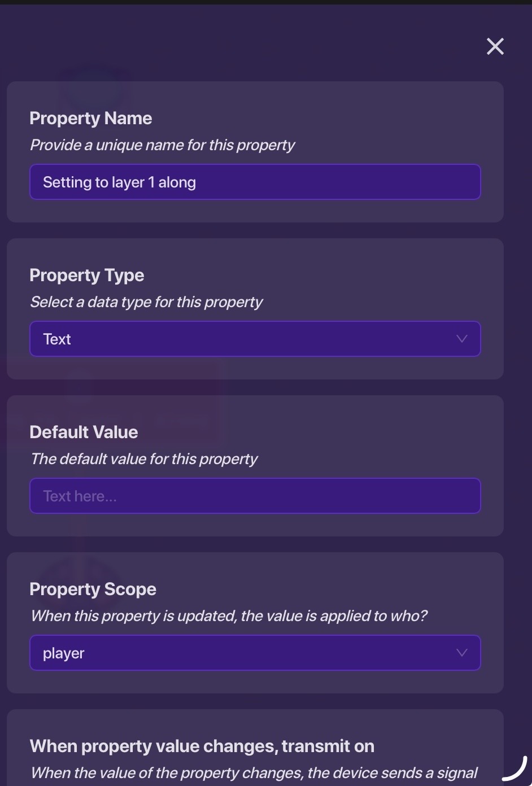
Task: Click "Provide a unique name for this property" hint
Action: [163, 145]
